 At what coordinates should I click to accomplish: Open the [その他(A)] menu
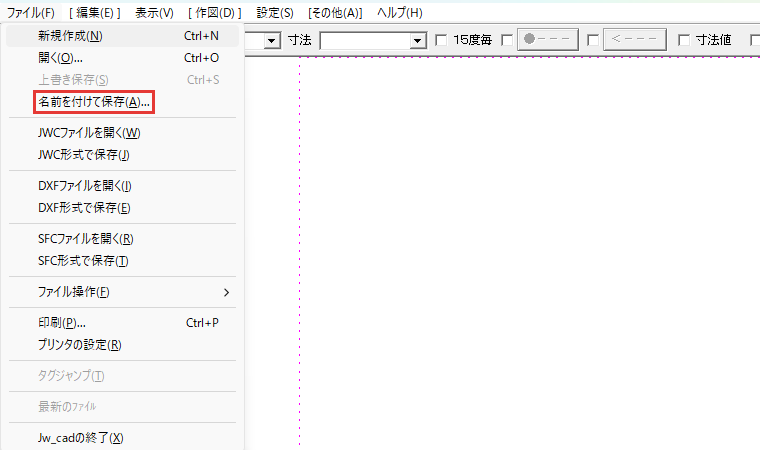click(x=335, y=13)
